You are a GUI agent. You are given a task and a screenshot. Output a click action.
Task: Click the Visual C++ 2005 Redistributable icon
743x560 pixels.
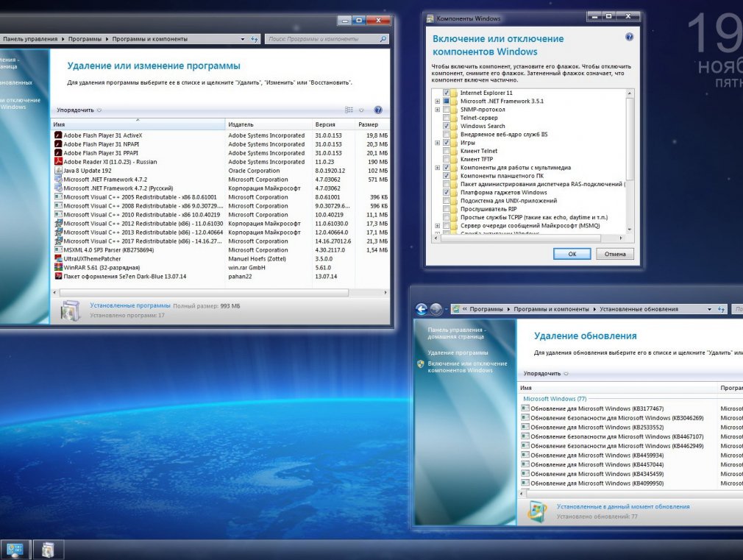(58, 196)
